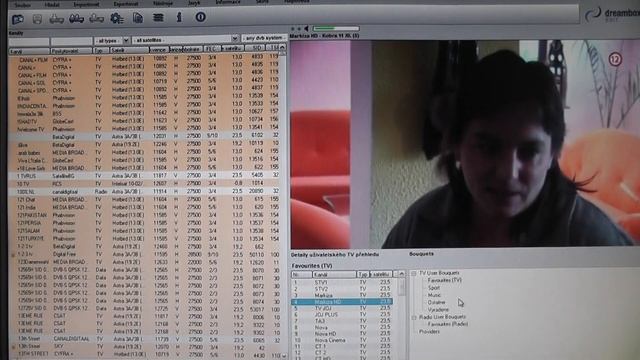Select the 121 Chat channel row
The width and height of the screenshot is (640, 360).
click(x=144, y=199)
